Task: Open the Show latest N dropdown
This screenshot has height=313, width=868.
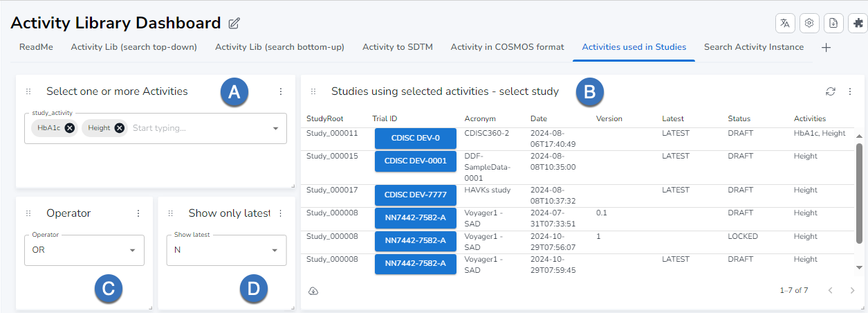Action: click(226, 250)
